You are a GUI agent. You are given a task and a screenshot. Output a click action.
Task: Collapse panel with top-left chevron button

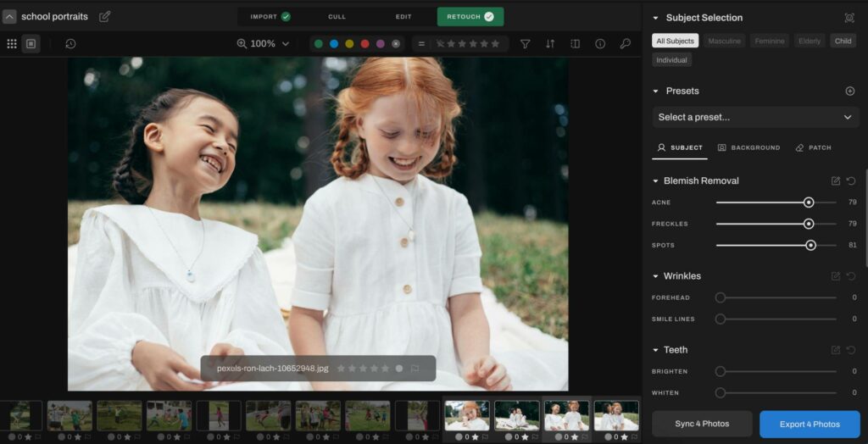[9, 17]
